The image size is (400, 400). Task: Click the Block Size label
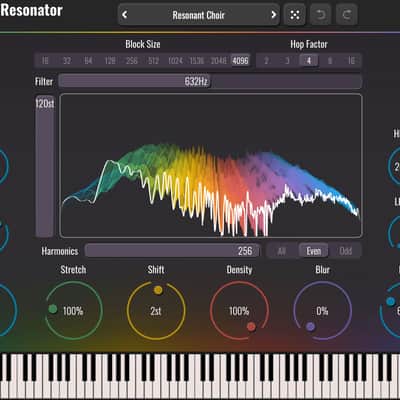point(143,44)
